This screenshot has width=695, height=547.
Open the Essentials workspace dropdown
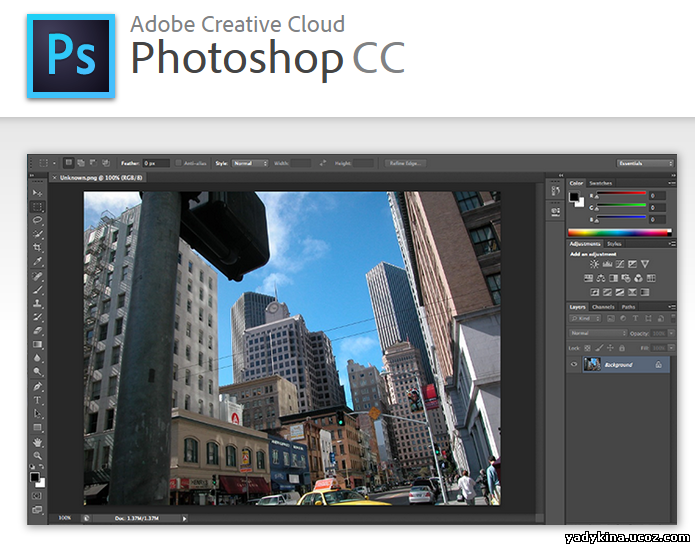tap(644, 163)
